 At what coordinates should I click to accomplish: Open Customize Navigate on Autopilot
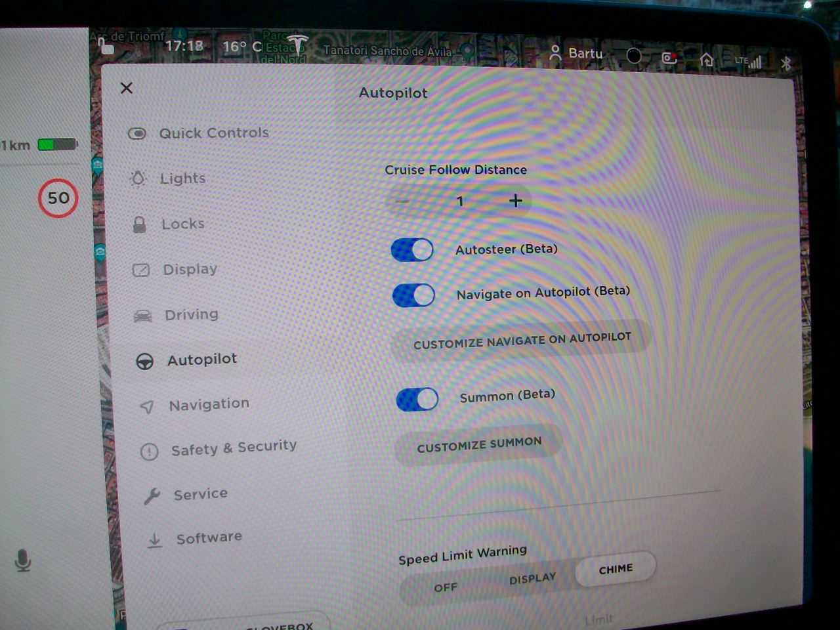pos(521,340)
